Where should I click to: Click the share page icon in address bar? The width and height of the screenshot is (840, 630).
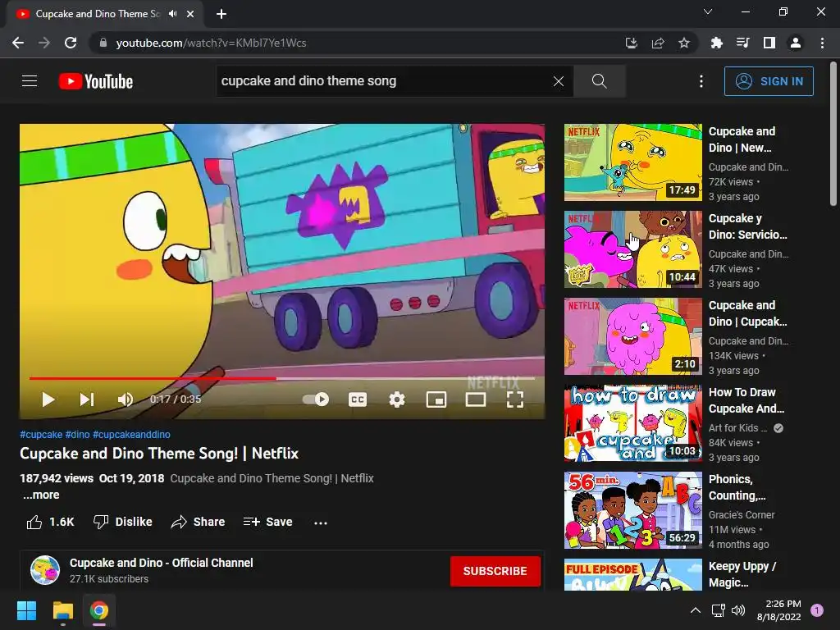[x=658, y=43]
